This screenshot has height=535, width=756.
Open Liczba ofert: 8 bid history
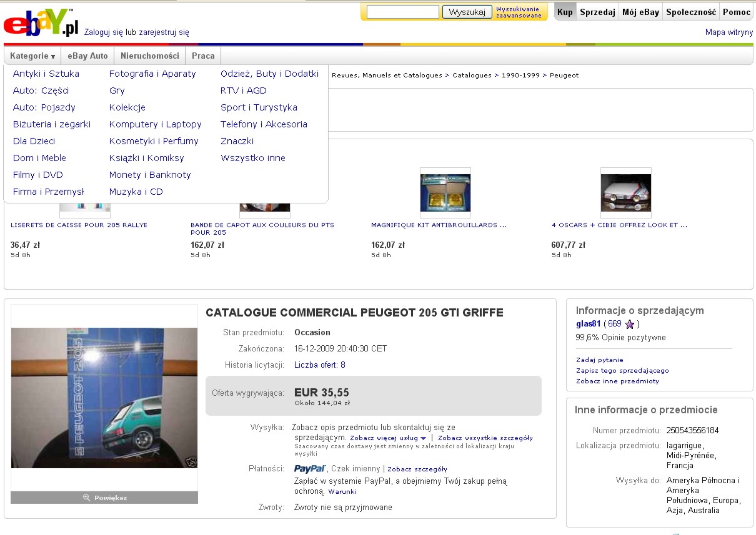[319, 365]
